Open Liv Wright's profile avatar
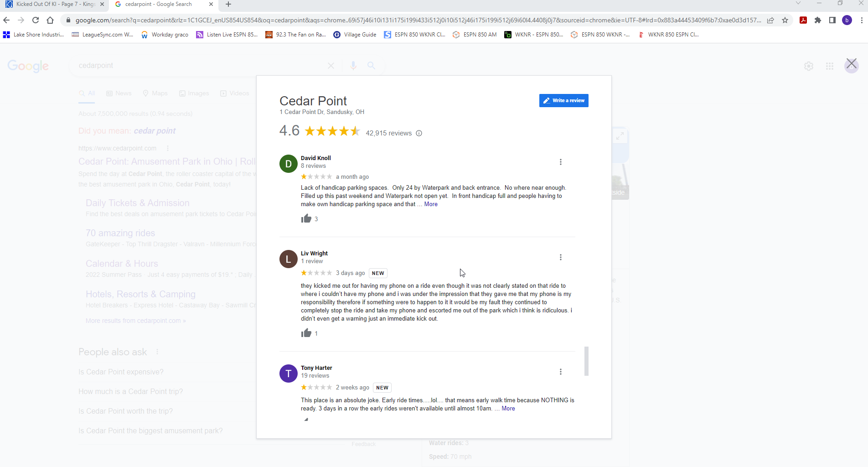The width and height of the screenshot is (868, 467). click(289, 259)
